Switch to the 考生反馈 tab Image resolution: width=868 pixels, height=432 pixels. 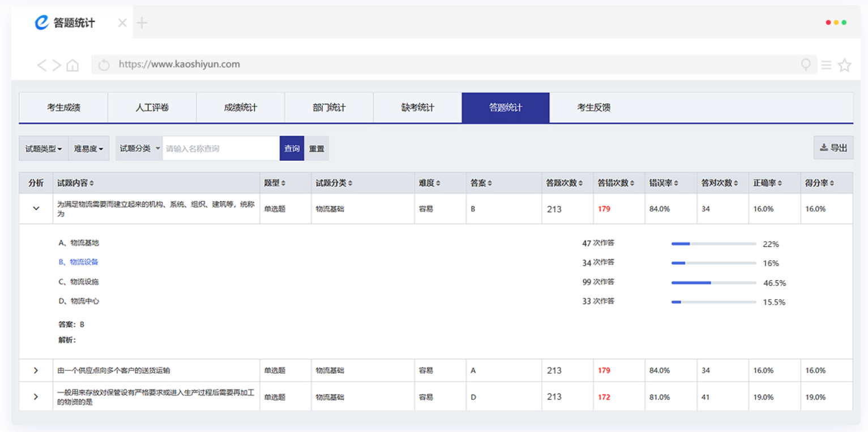pyautogui.click(x=593, y=108)
